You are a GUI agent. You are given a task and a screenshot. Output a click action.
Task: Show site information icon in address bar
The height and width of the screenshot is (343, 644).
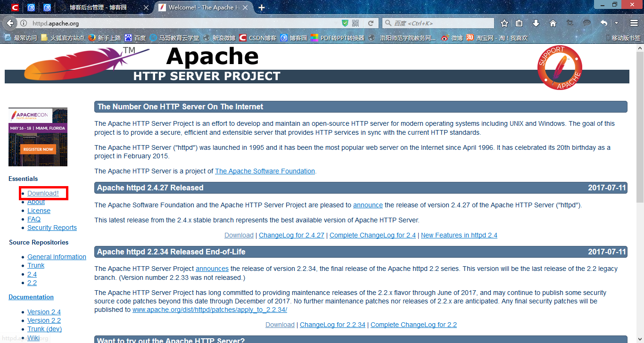click(23, 23)
